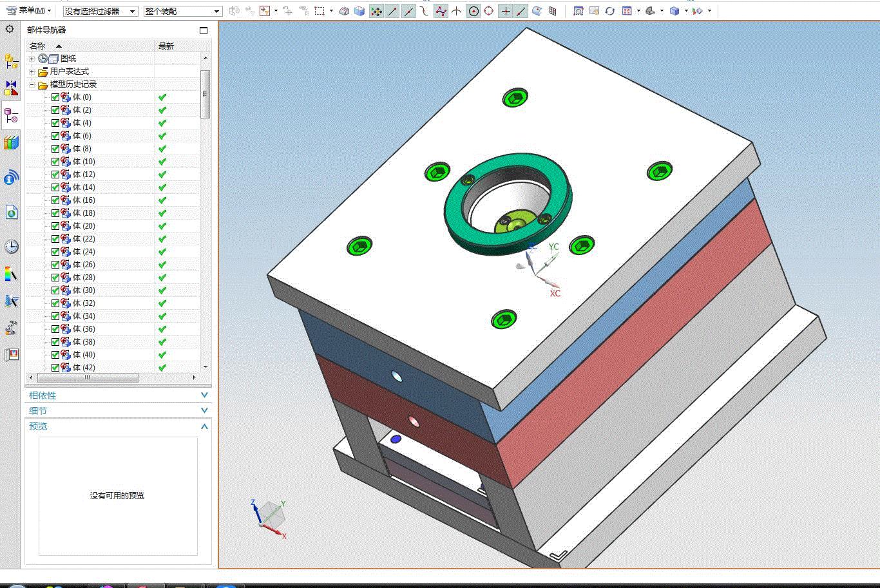Toggle the arc center snap point icon
The width and height of the screenshot is (880, 588).
click(473, 11)
